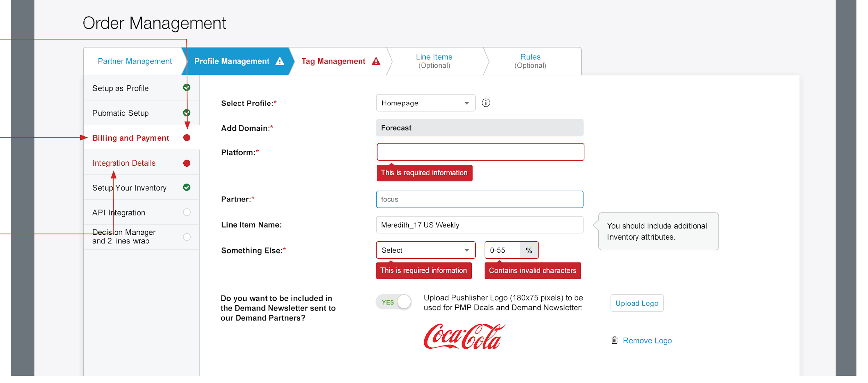This screenshot has height=383, width=868.
Task: Toggle the Demand Newsletter YES switch off
Action: click(x=394, y=302)
